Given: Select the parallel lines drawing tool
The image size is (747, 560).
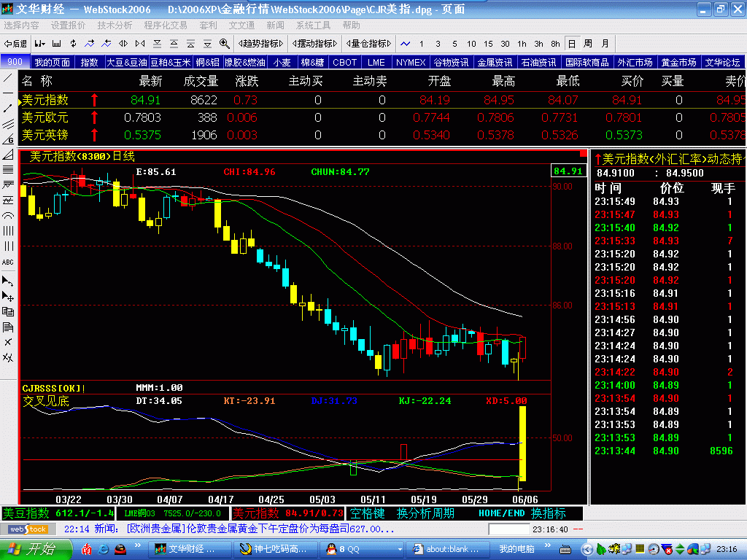Looking at the screenshot, I should (8, 124).
